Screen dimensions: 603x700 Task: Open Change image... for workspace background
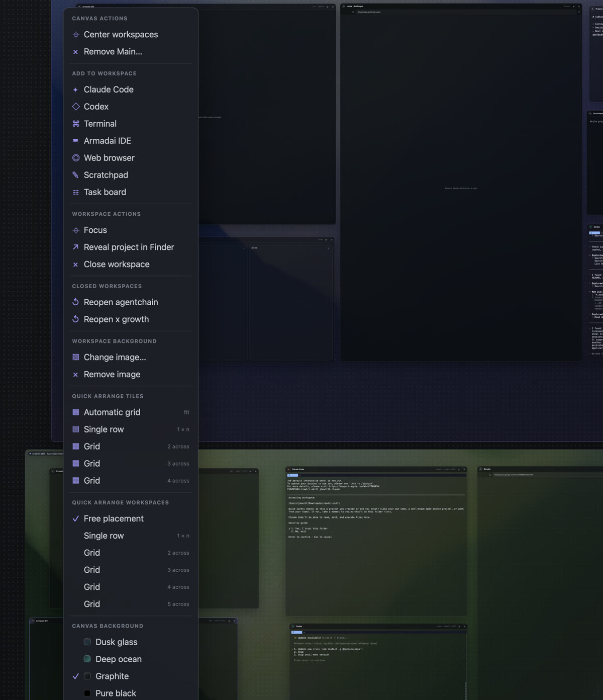pos(131,357)
